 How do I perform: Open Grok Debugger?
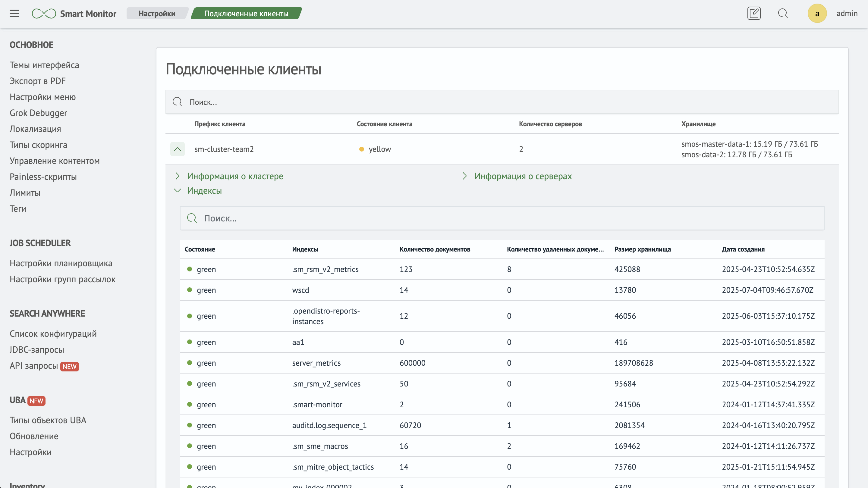[x=38, y=113]
